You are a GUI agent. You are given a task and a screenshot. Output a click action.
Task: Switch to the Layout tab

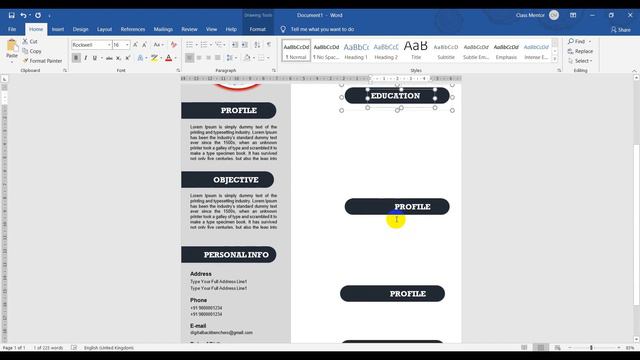coord(104,29)
